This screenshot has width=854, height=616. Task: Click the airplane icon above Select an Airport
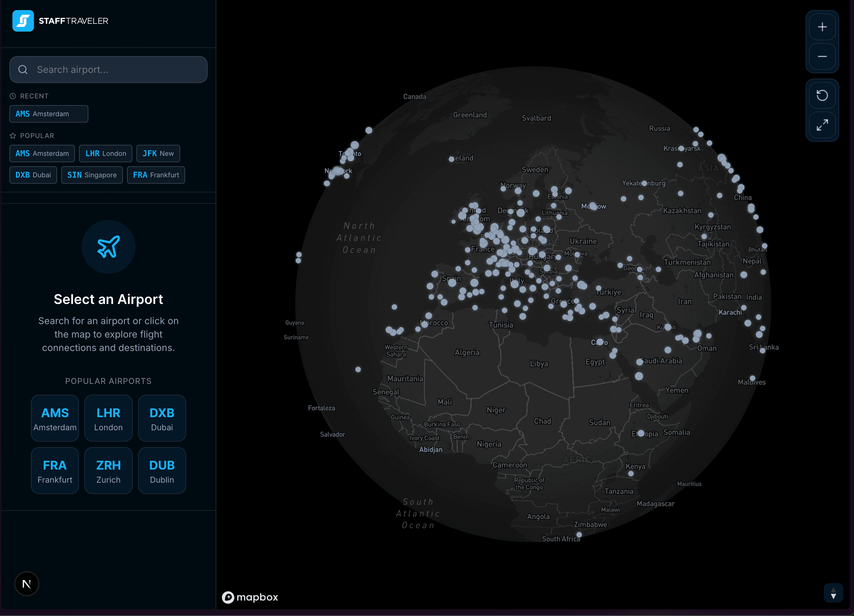(109, 247)
